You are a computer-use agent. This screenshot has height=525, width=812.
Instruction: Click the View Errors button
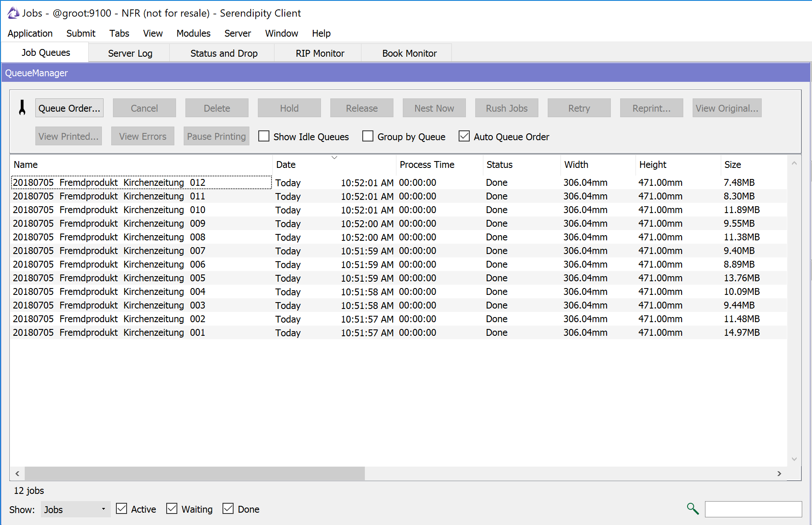[x=143, y=136]
